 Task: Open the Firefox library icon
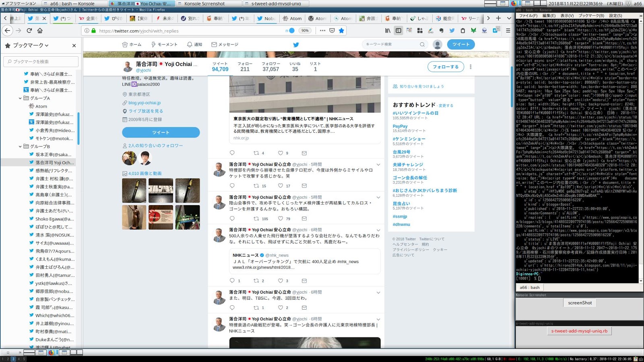[388, 31]
